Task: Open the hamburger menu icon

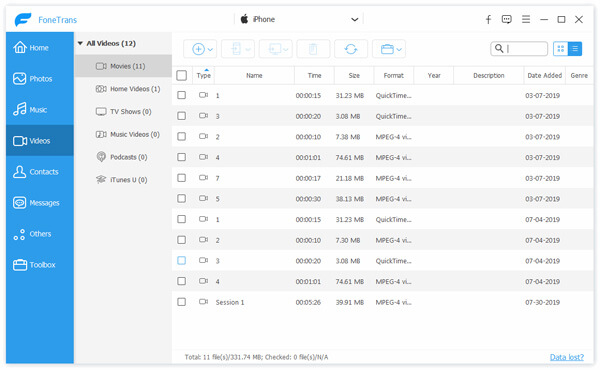Action: [526, 19]
